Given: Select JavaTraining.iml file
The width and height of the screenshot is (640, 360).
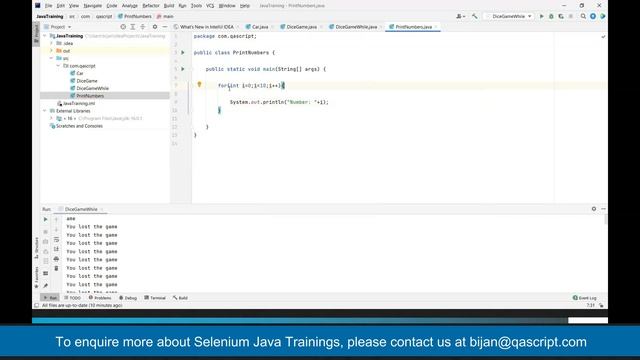Looking at the screenshot, I should point(79,103).
